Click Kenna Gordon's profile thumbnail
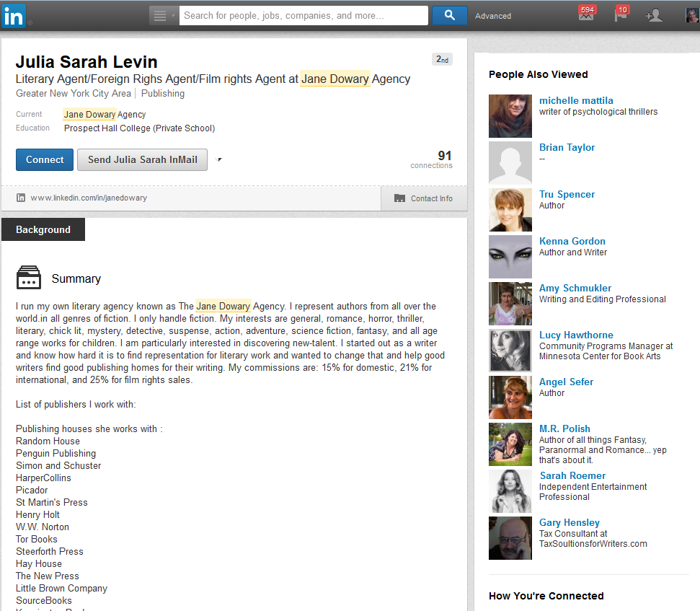Viewport: 700px width, 611px height. click(x=510, y=256)
